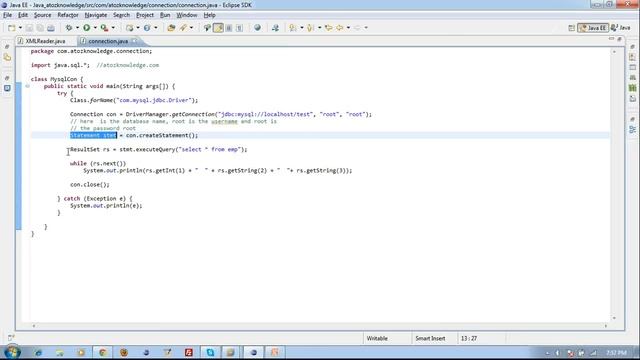Toggle Block Selection mode icon
This screenshot has width=640, height=360.
(229, 28)
